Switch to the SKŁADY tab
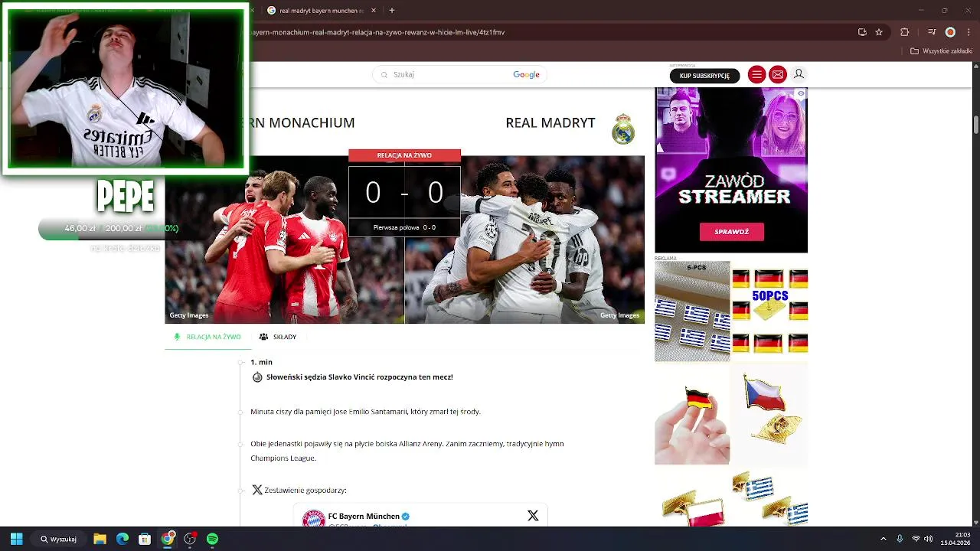 pos(278,337)
